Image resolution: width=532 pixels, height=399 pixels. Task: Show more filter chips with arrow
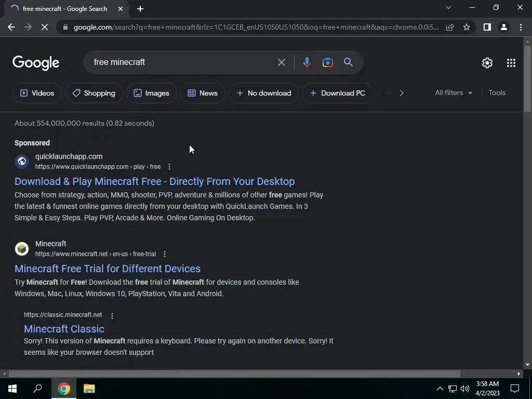coord(402,93)
